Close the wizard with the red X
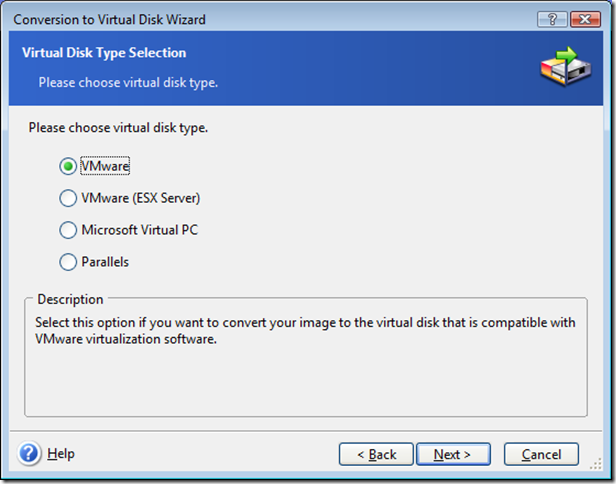Image resolution: width=616 pixels, height=484 pixels. coord(585,19)
